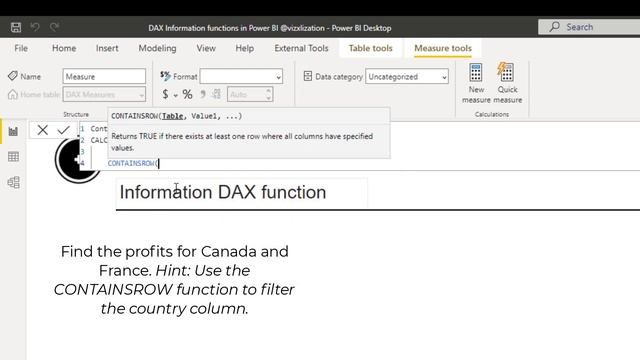This screenshot has height=360, width=640.
Task: Click the Format label icon
Action: click(165, 76)
